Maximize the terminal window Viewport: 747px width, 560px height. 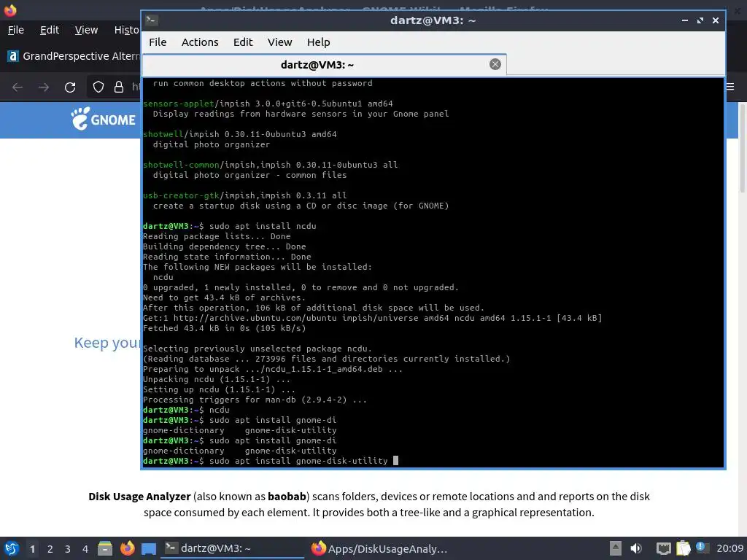[700, 20]
